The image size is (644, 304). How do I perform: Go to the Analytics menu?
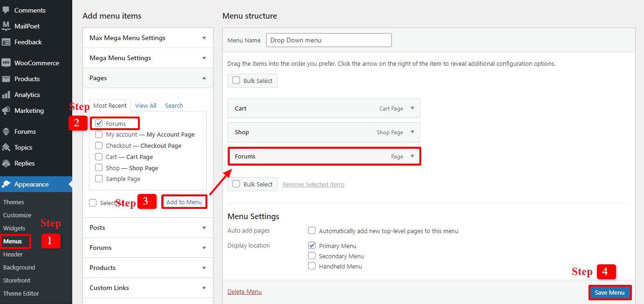pos(27,95)
